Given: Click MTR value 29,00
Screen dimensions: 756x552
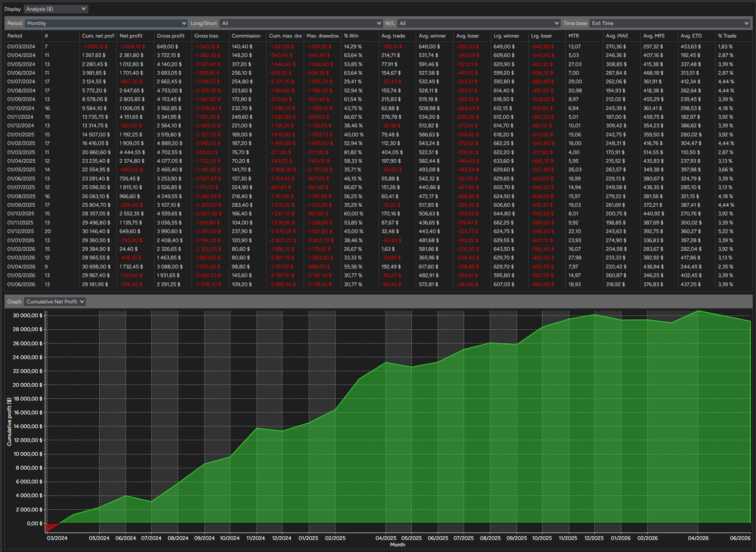Looking at the screenshot, I should 575,82.
